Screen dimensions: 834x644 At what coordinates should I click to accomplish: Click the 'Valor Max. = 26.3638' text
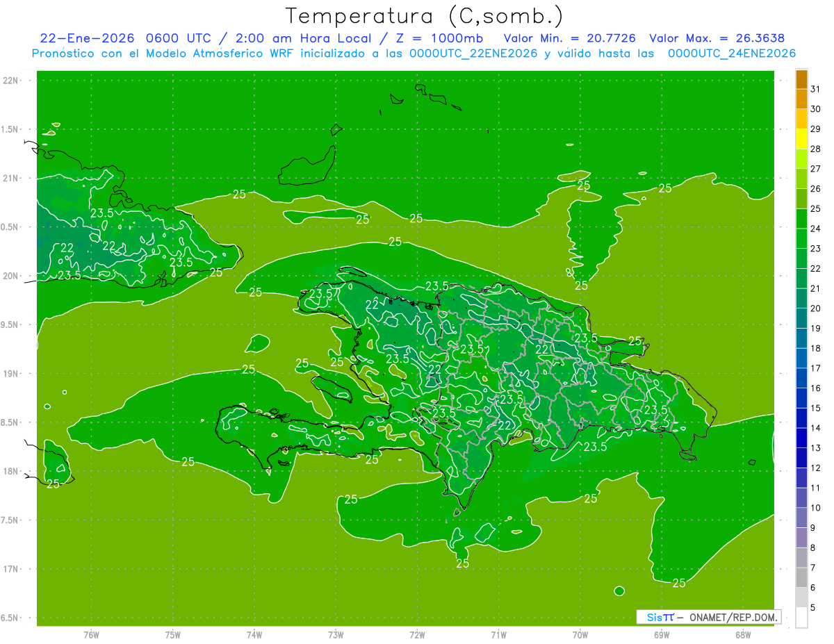(x=717, y=38)
